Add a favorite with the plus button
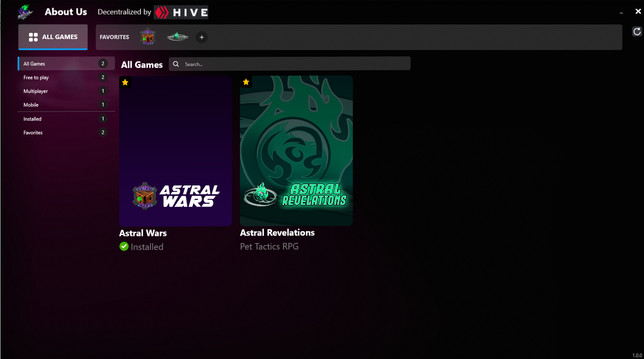644x359 pixels. click(202, 37)
